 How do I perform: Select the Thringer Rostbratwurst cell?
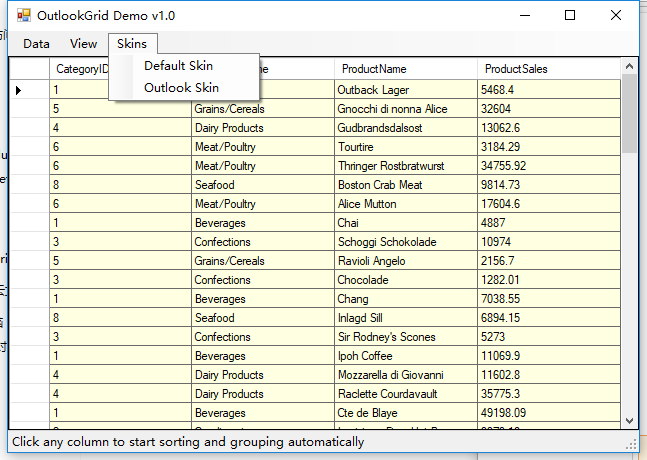coord(406,165)
